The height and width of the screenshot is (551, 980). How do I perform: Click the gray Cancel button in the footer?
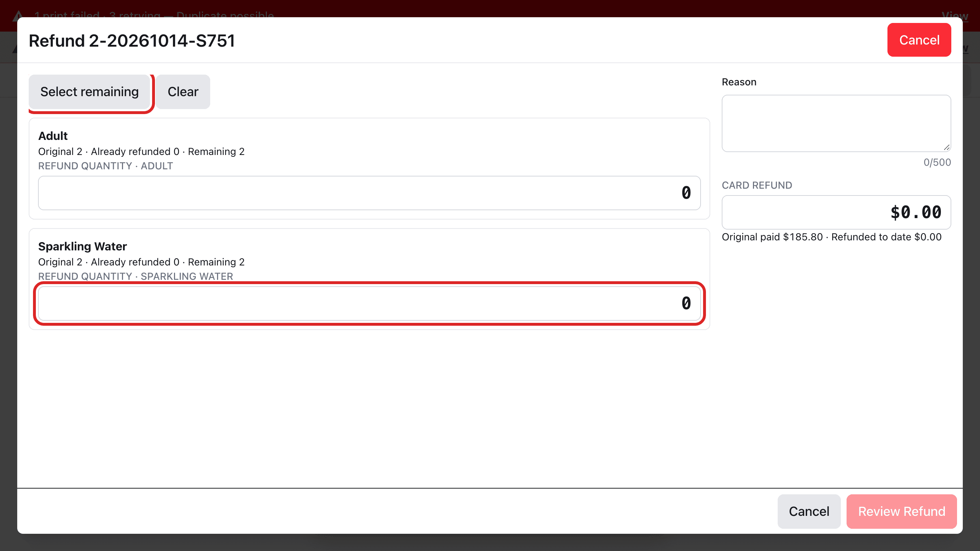(809, 512)
